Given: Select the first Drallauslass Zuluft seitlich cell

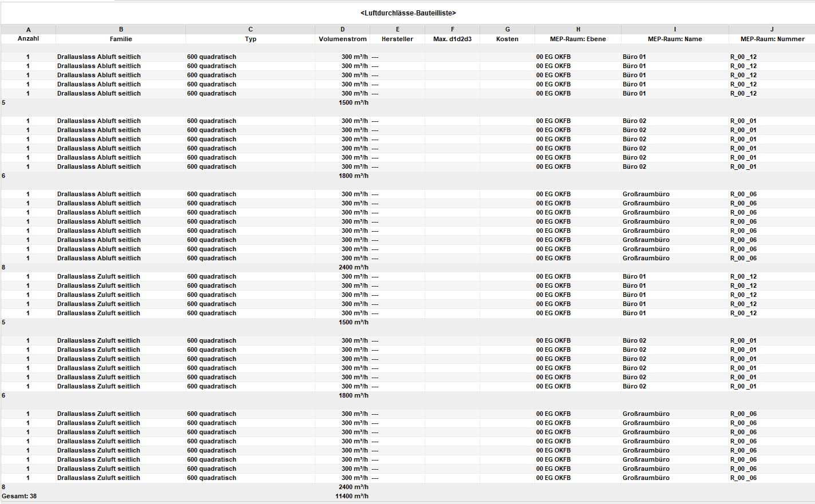Looking at the screenshot, I should pyautogui.click(x=98, y=276).
